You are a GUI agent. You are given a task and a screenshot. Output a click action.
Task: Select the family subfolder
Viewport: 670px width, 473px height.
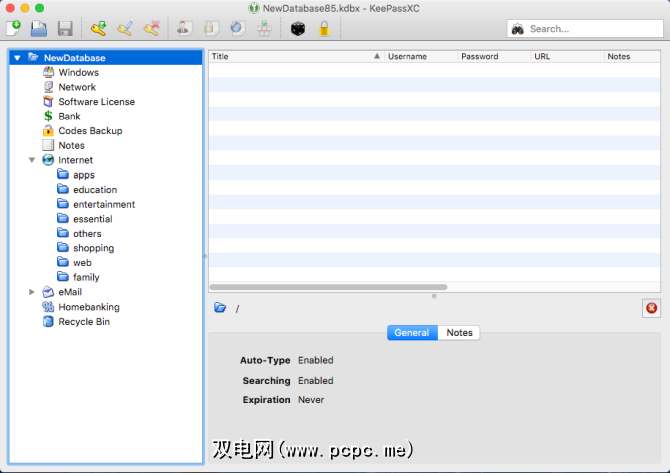click(x=86, y=277)
